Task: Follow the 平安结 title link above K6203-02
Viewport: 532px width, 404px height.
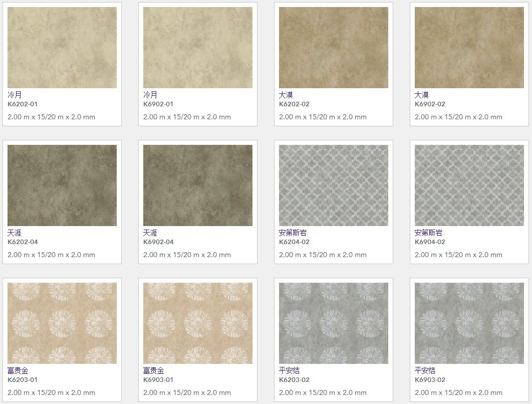Action: 290,370
